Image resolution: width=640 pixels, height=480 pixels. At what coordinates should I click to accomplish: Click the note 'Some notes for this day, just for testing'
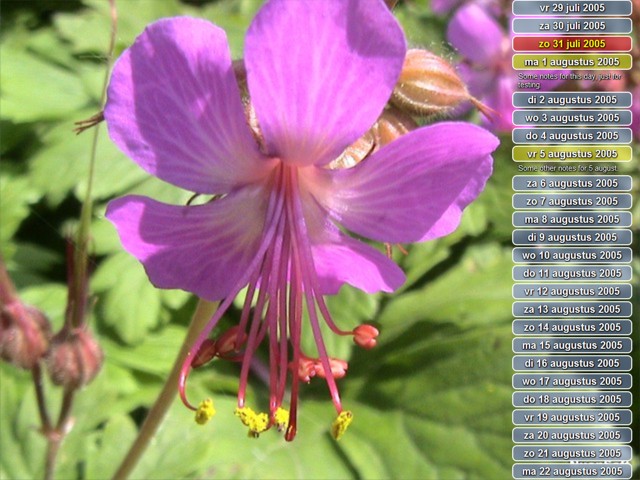(570, 80)
